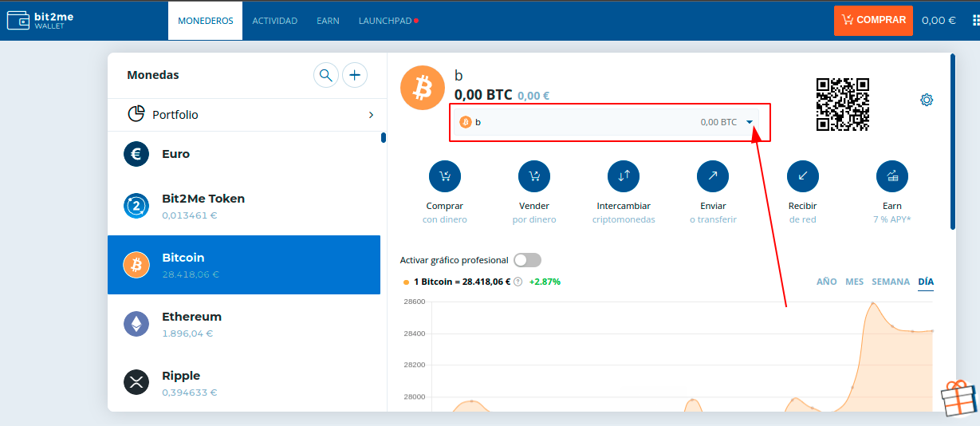Open the Earn tab in header
This screenshot has height=426, width=980.
(x=328, y=21)
